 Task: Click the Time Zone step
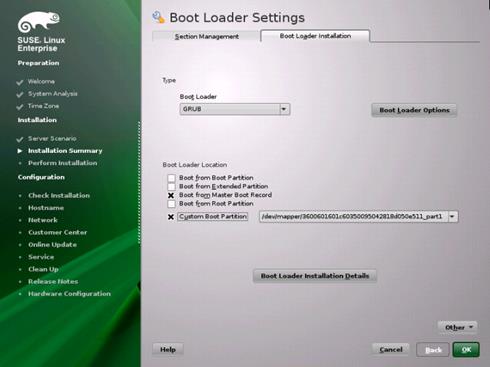pyautogui.click(x=43, y=106)
